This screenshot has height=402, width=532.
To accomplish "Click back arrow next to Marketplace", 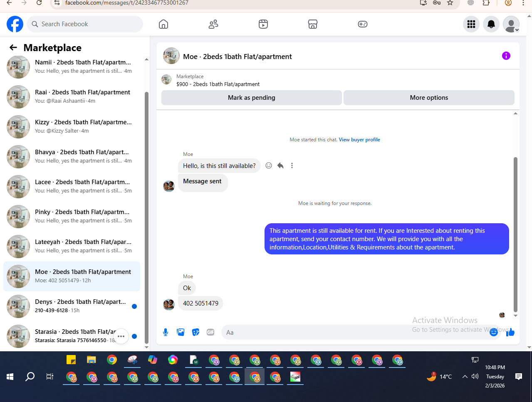I will pos(13,48).
